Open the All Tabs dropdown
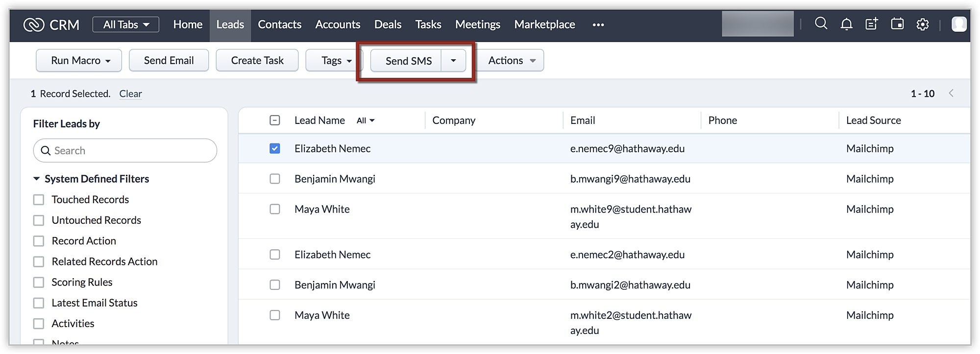Screen dimensions: 980x354 [x=125, y=24]
